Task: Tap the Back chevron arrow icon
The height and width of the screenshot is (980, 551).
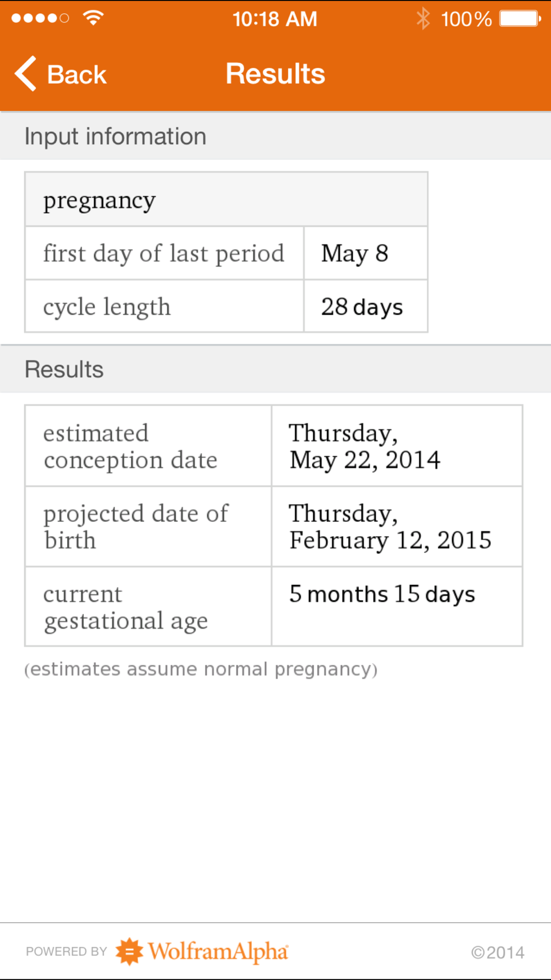Action: point(25,73)
